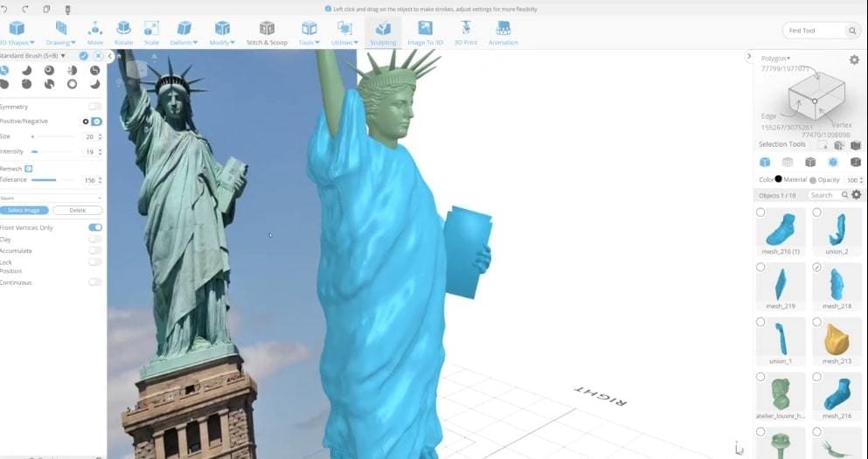Select the solid blue cube view mode icon
This screenshot has height=459, width=868.
(x=765, y=163)
